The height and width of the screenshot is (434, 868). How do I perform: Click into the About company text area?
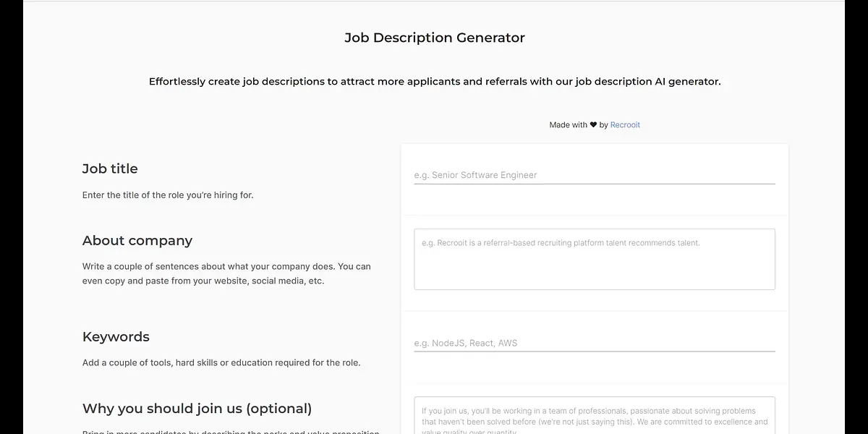coord(594,259)
